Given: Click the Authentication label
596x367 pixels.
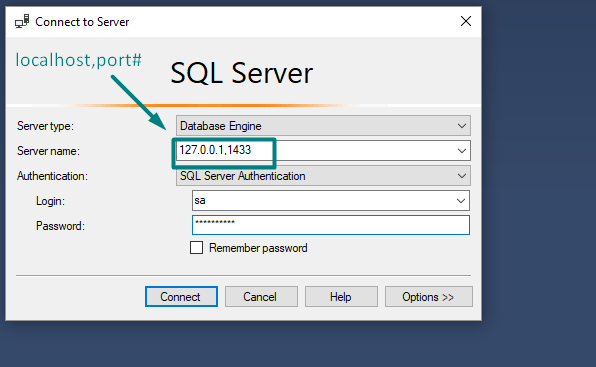Looking at the screenshot, I should click(x=52, y=176).
